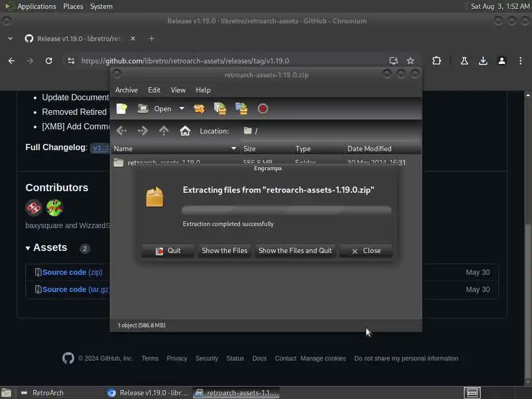Sort the file list by Size column
Image resolution: width=532 pixels, height=399 pixels.
[x=267, y=149]
